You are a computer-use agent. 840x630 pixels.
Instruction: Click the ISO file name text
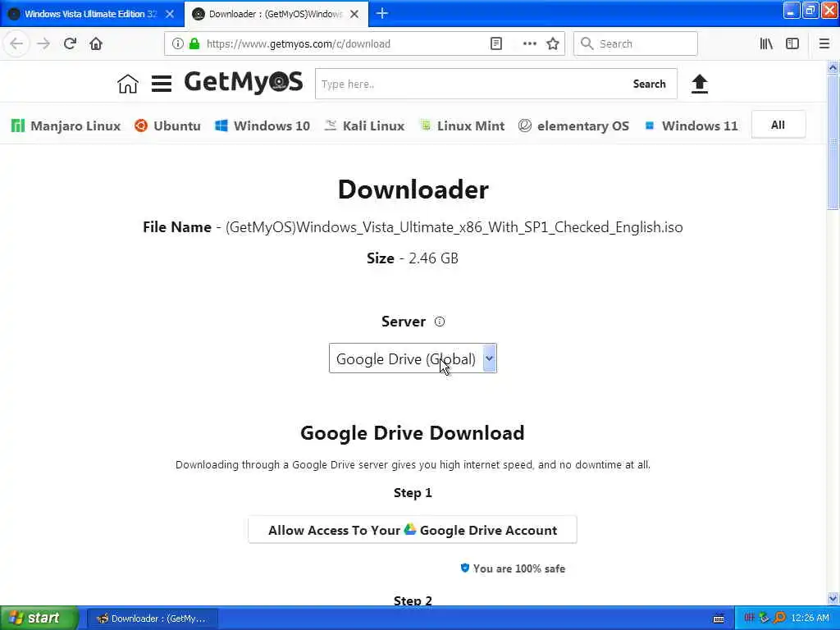(454, 227)
